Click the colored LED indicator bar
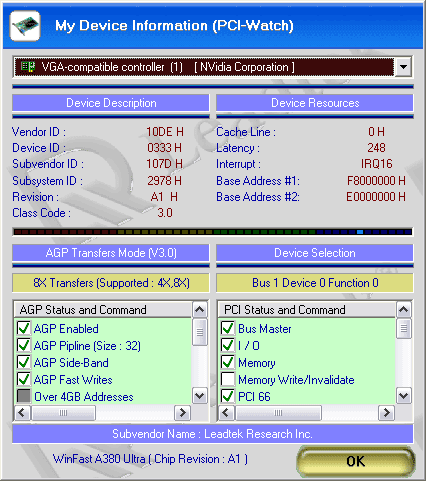426x481 pixels. (x=213, y=232)
